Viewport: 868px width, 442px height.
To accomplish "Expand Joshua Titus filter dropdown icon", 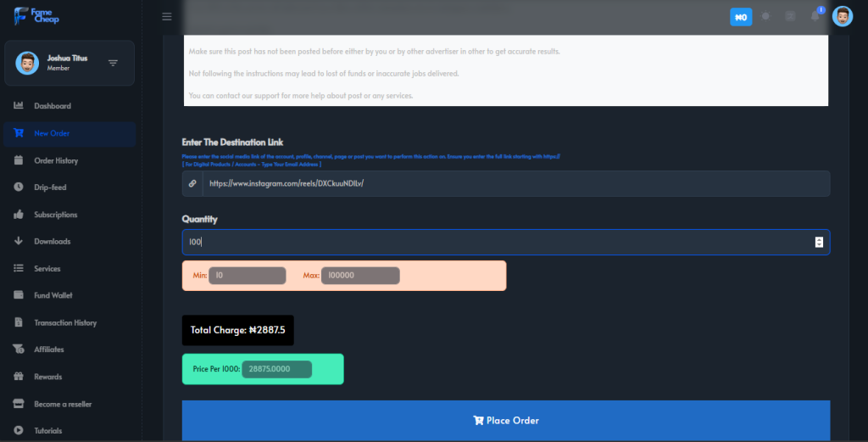I will (113, 63).
